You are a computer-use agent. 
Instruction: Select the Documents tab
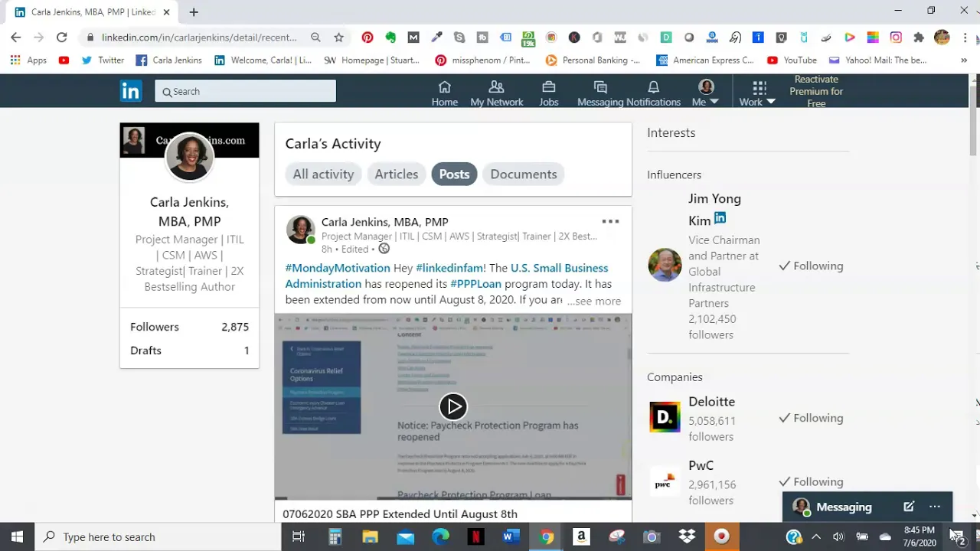click(524, 174)
